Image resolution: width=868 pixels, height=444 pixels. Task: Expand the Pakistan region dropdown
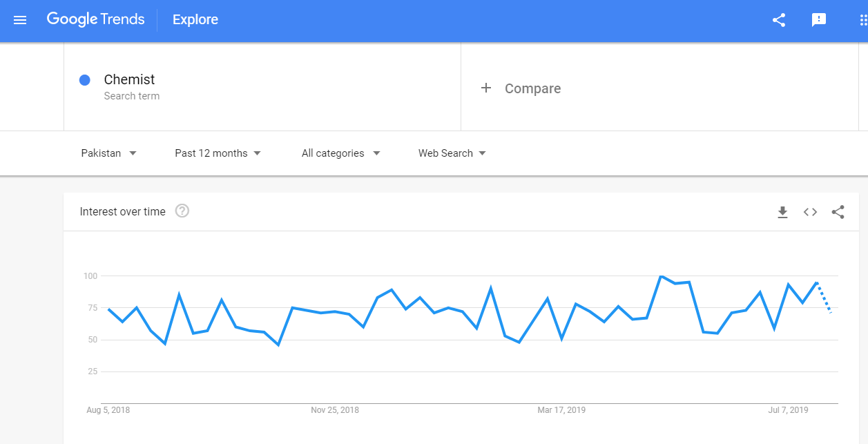click(108, 153)
